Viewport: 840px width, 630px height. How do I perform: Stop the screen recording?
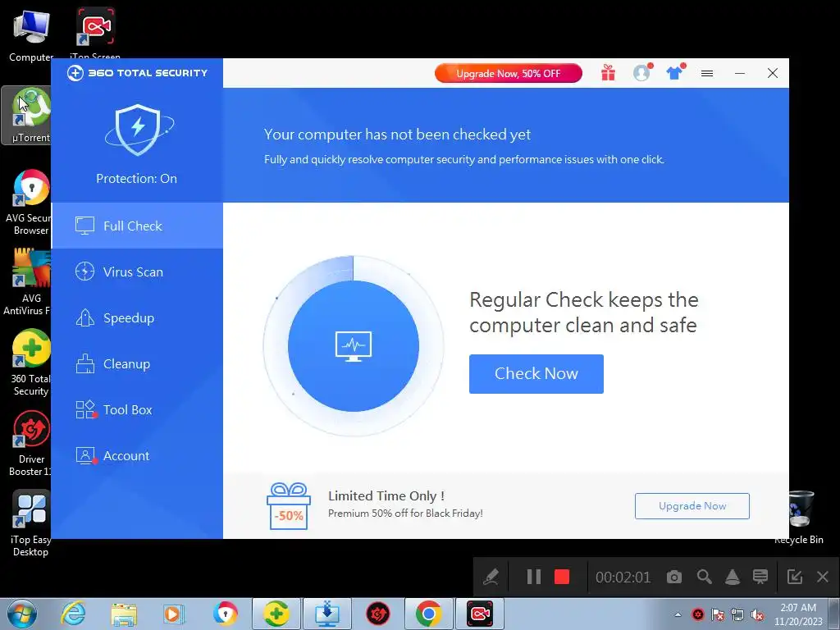(562, 577)
